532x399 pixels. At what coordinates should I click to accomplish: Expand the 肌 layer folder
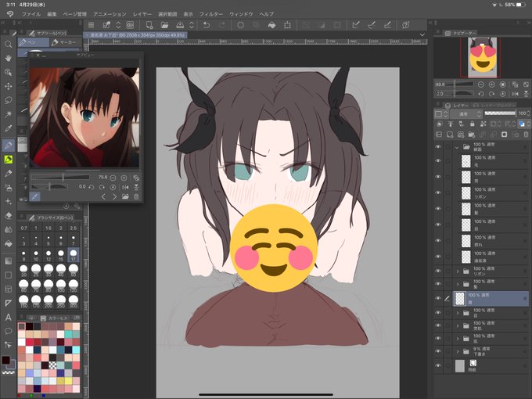[458, 339]
